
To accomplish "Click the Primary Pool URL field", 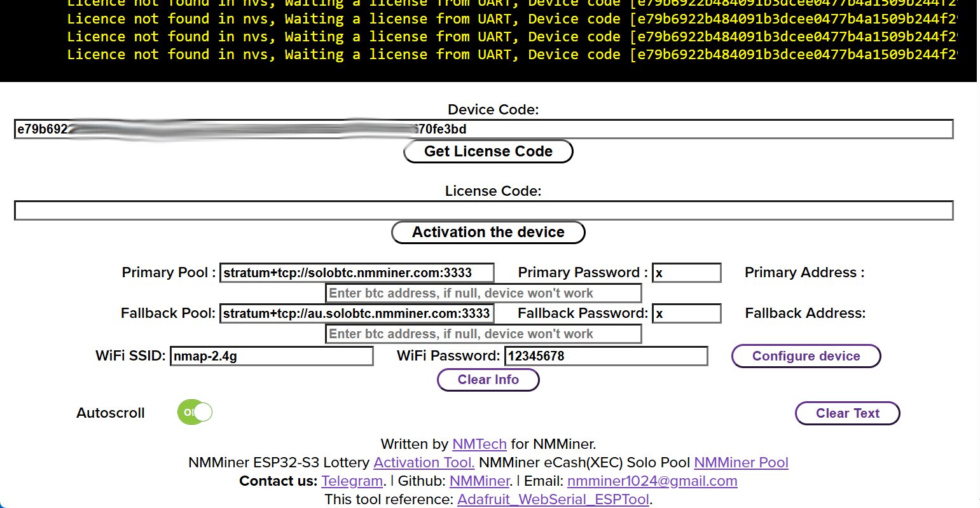I will (x=357, y=273).
